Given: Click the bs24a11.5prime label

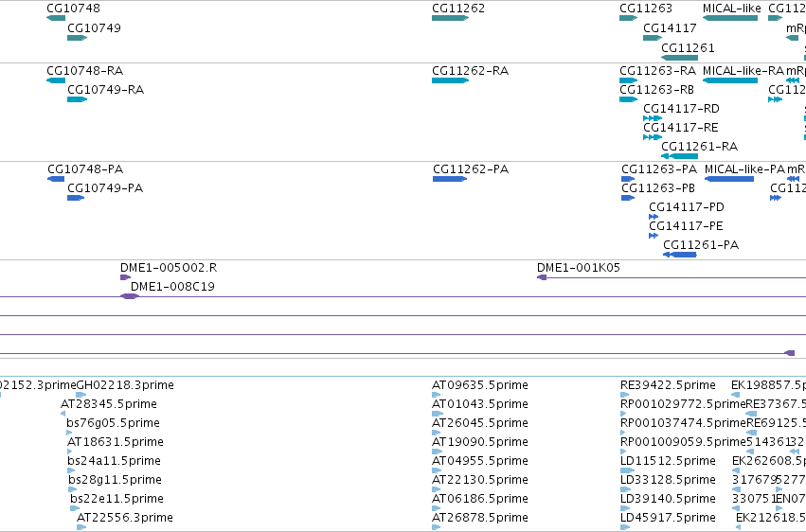Looking at the screenshot, I should coord(114,461).
